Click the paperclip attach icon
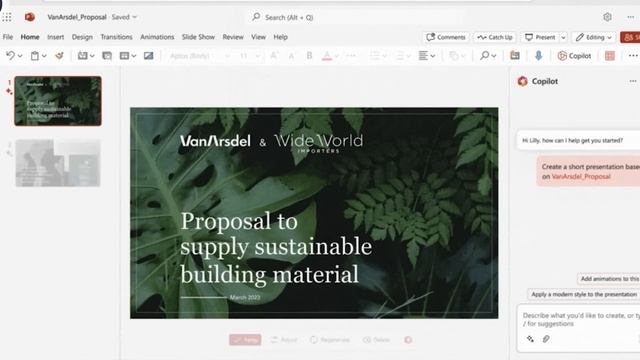 (546, 339)
